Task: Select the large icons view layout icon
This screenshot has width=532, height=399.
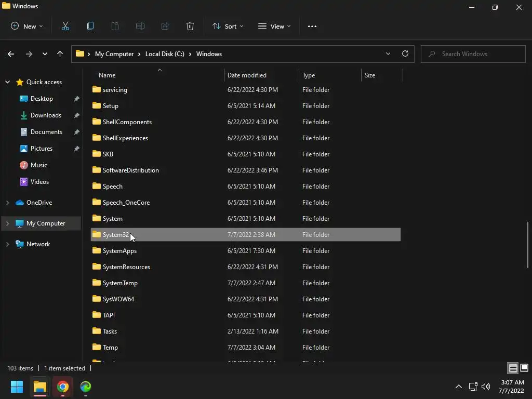Action: pos(524,368)
